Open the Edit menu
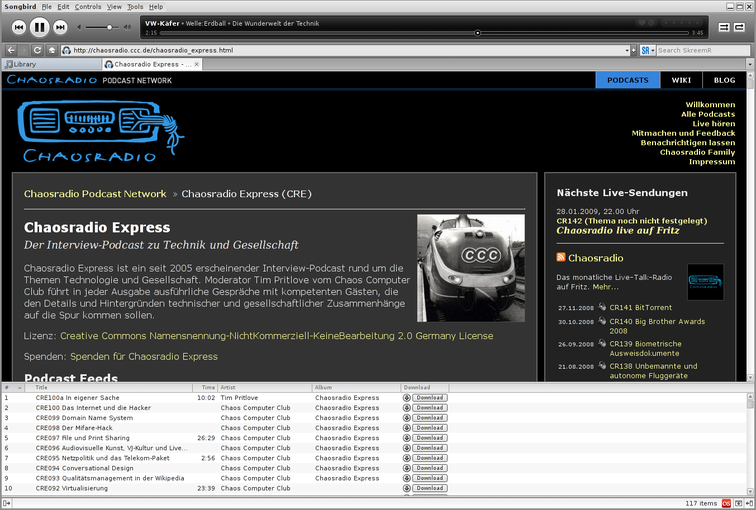756x510 pixels. 63,7
